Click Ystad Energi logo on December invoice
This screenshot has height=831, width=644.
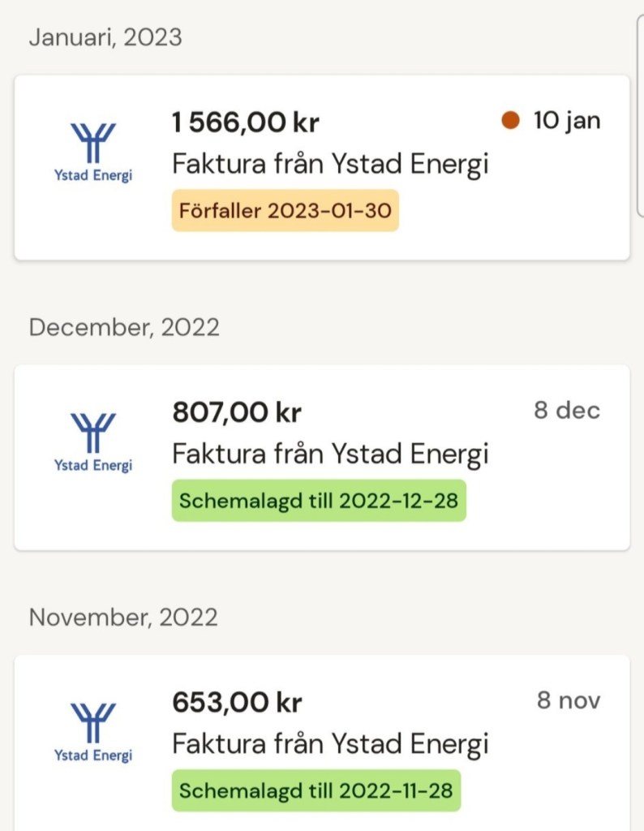coord(92,442)
